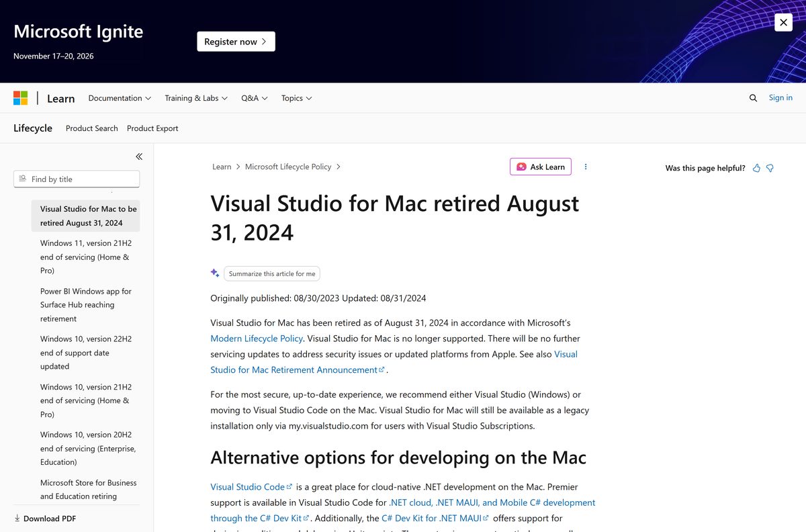806x532 pixels.
Task: Click the Alternative options for developing heading
Action: point(398,457)
